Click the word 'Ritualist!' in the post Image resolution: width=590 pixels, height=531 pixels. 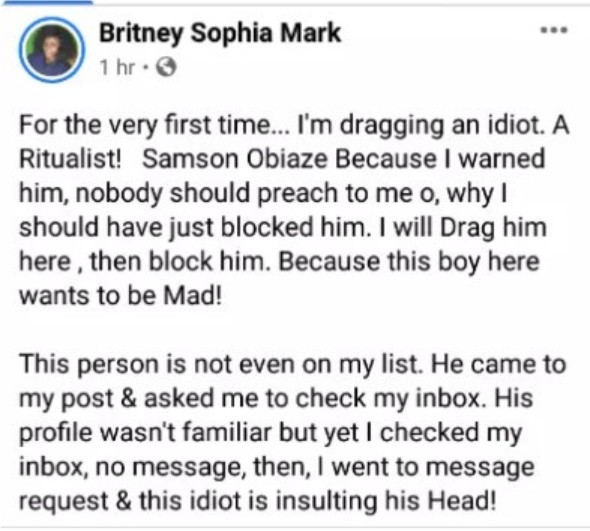pyautogui.click(x=70, y=159)
